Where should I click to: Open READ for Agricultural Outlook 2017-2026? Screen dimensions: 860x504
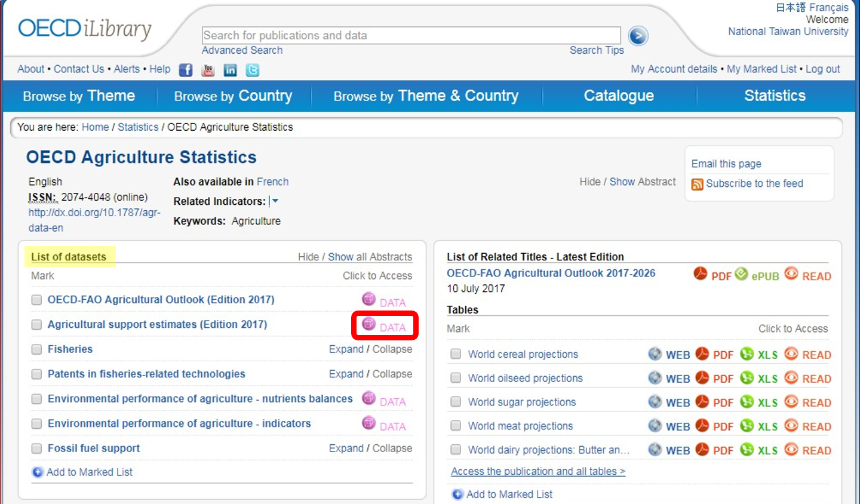click(808, 275)
